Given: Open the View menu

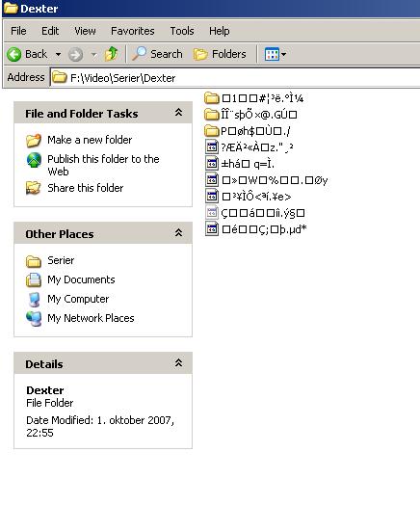Looking at the screenshot, I should pyautogui.click(x=85, y=31).
